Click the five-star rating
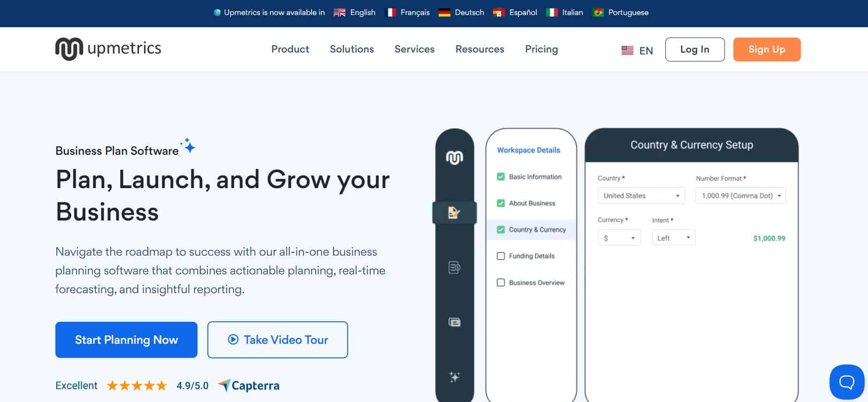The image size is (868, 402). [x=137, y=386]
